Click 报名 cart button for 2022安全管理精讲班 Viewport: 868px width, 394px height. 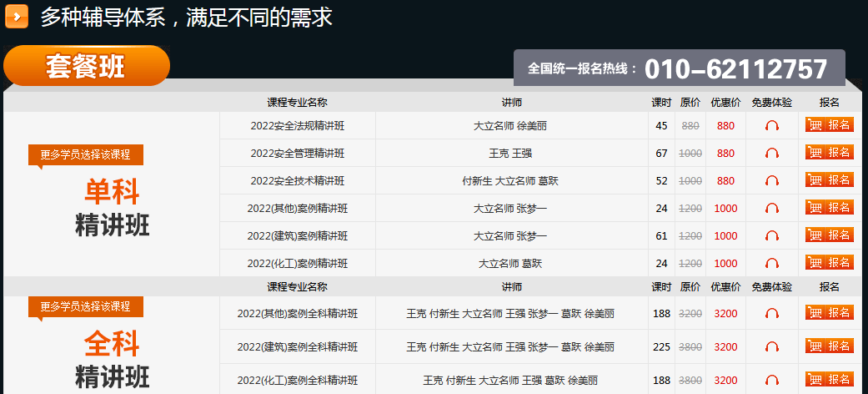click(x=830, y=152)
